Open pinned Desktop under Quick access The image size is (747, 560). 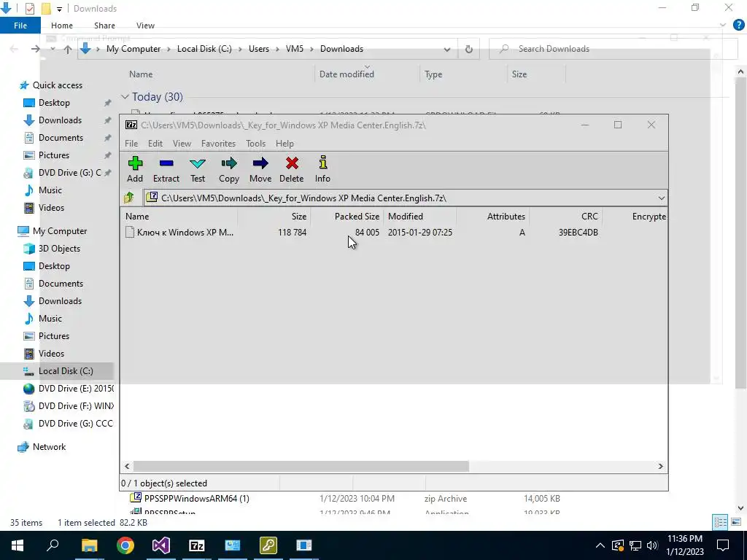[x=54, y=103]
